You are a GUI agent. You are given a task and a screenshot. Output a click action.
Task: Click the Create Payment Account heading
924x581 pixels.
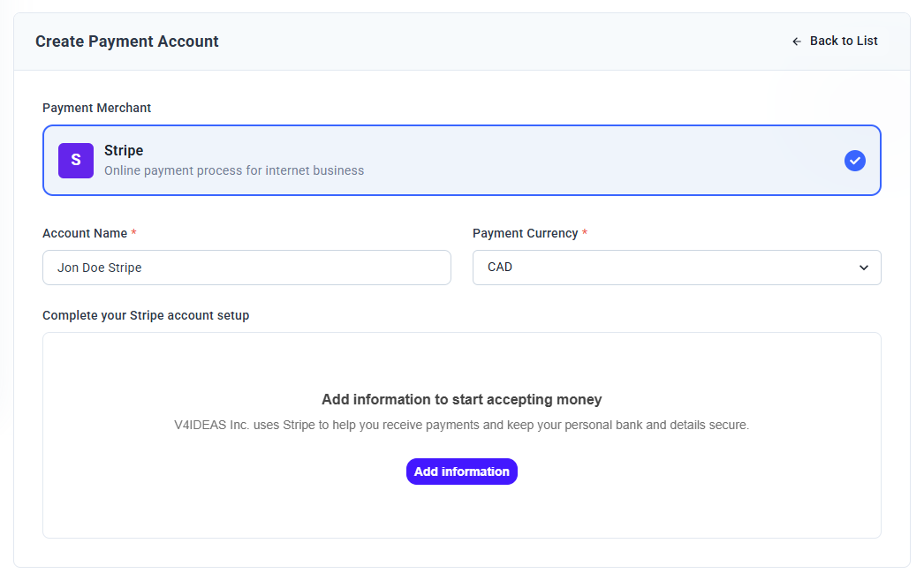coord(126,41)
